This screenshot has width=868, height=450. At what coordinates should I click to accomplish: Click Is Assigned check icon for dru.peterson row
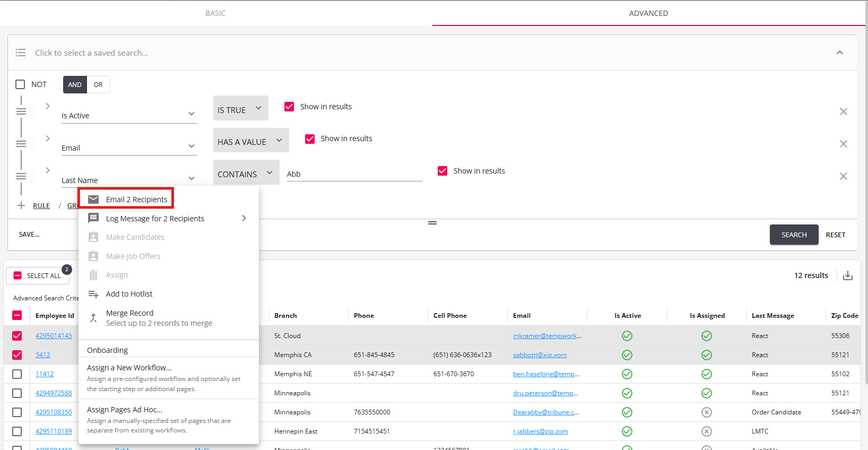(x=707, y=393)
